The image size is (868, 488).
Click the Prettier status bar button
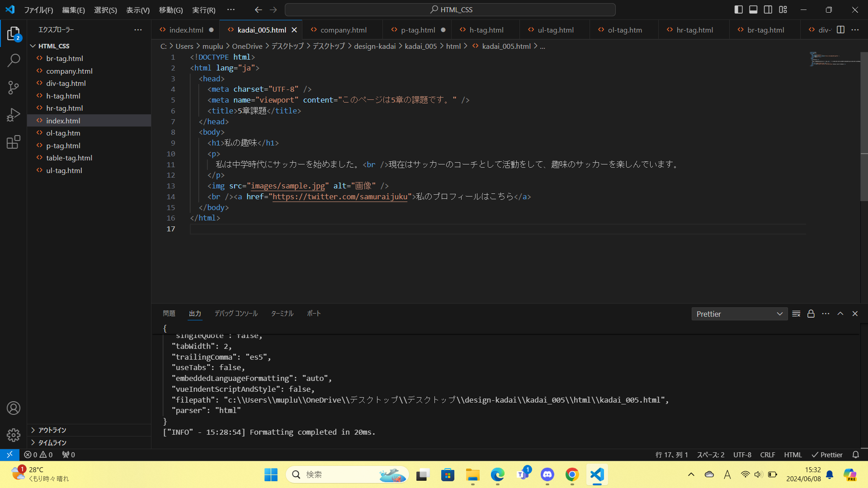pos(827,455)
